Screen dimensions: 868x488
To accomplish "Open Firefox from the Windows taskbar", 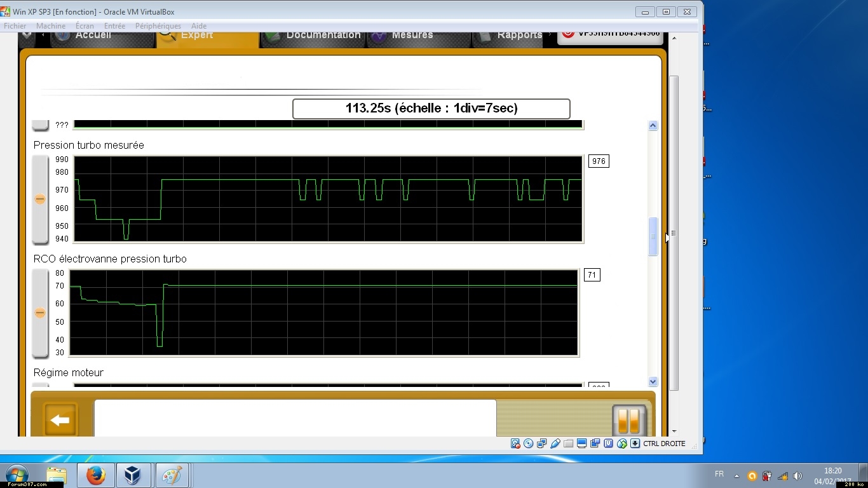I will pos(96,475).
